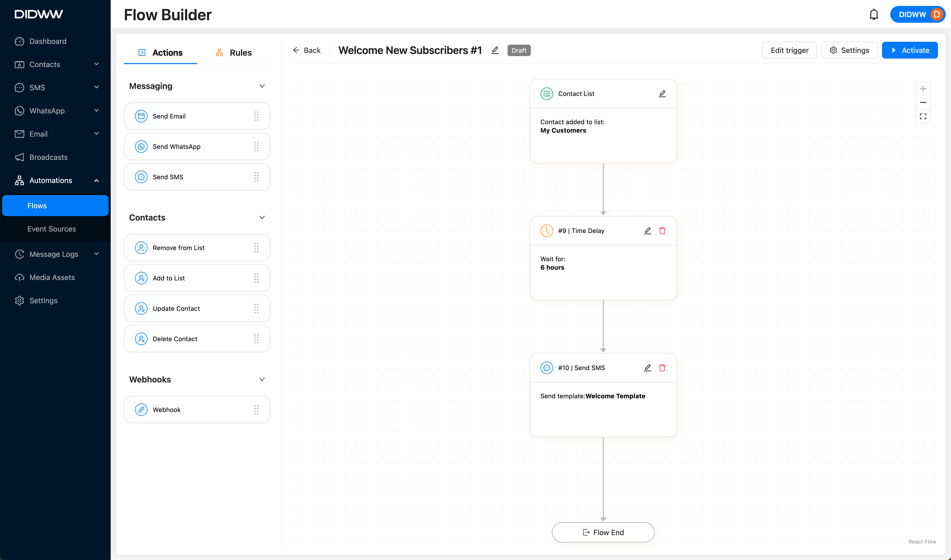Edit the #9 Time Delay step
The width and height of the screenshot is (951, 560).
tap(647, 231)
